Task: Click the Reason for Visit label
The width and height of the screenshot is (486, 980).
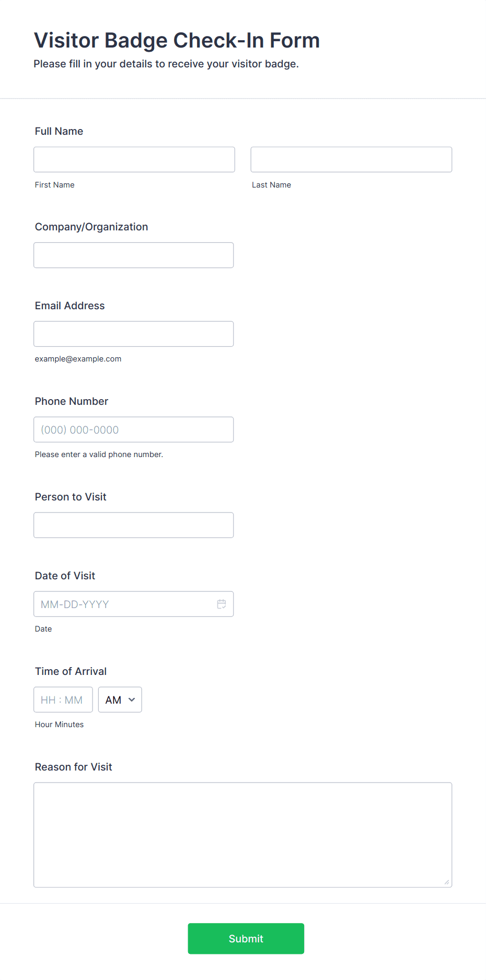Action: [74, 767]
